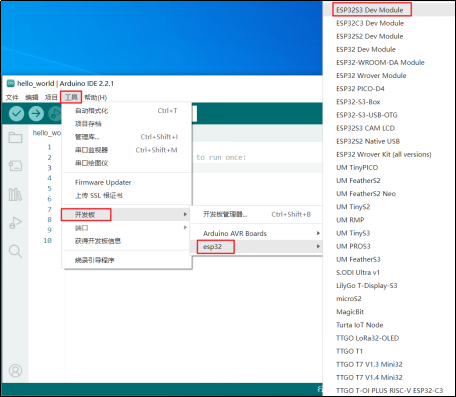Select ESP32 PICO-D4 board

pyautogui.click(x=389, y=89)
